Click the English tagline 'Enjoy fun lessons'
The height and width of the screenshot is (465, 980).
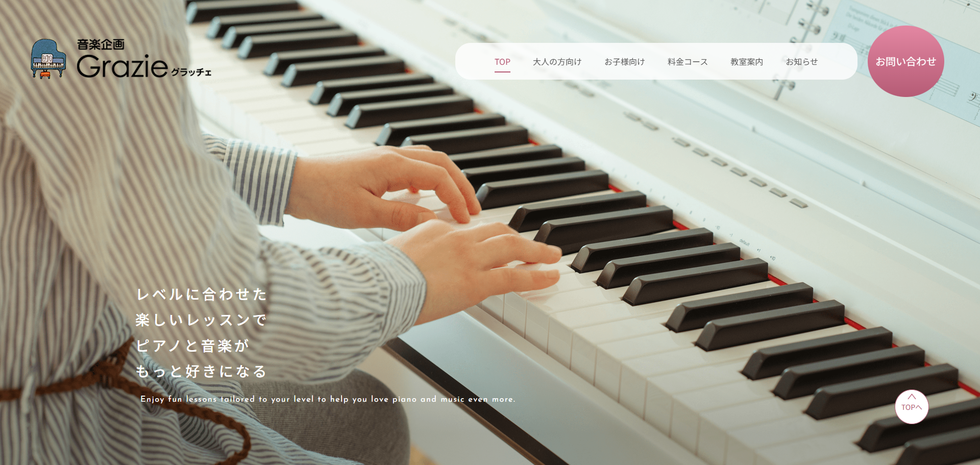[328, 399]
